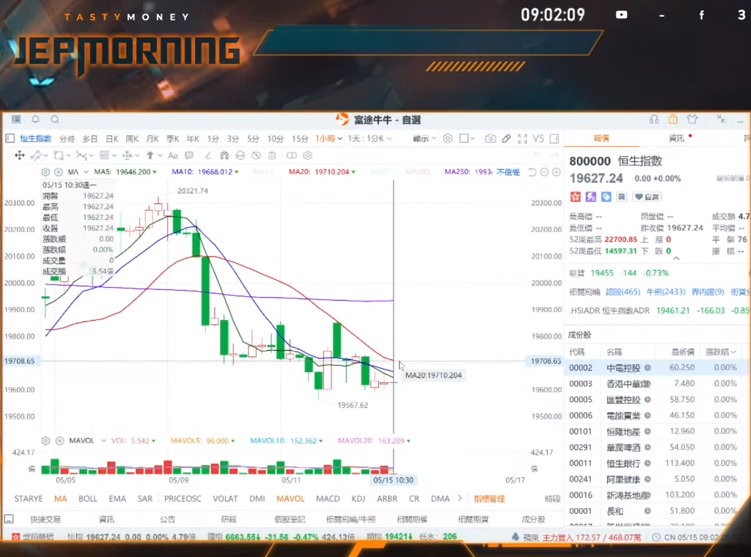Screen dimensions: 751x557
Task: Select the 5分 chart period
Action: pos(253,139)
